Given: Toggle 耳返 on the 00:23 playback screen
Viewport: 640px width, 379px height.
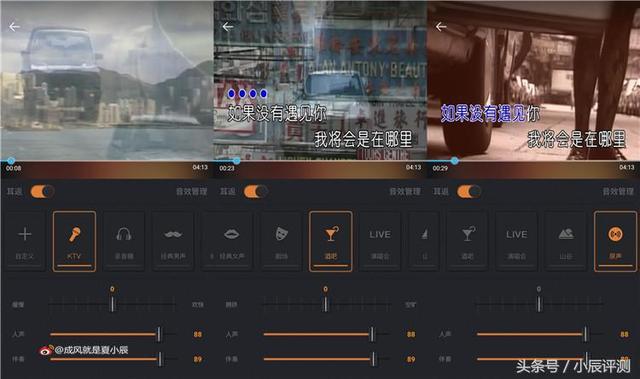Looking at the screenshot, I should [256, 191].
